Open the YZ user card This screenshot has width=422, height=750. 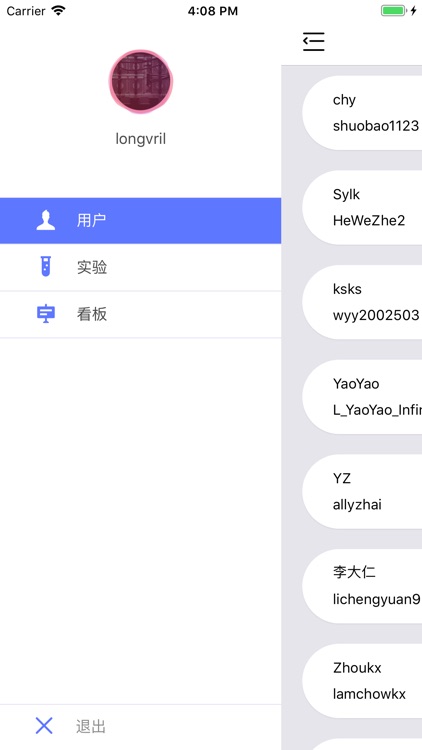click(362, 492)
